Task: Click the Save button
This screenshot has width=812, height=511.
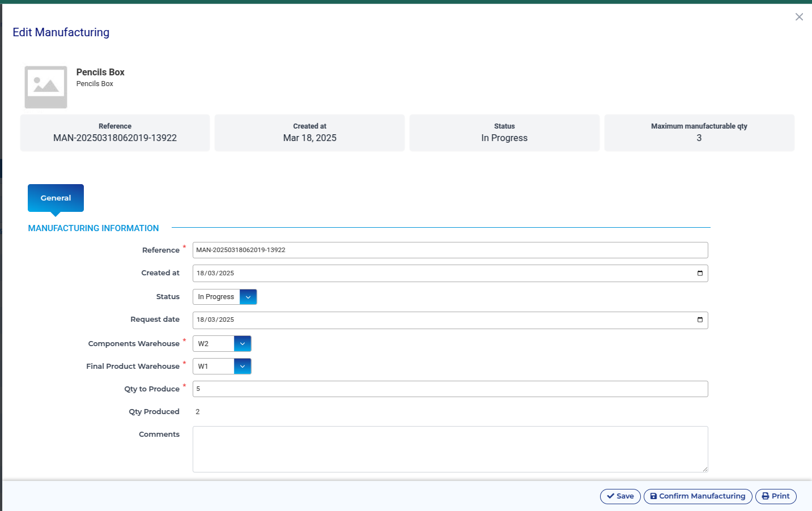Action: [620, 496]
